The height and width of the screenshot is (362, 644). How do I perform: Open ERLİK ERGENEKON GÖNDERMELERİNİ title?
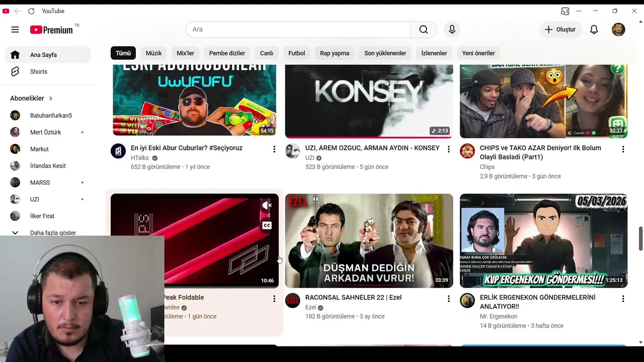537,302
